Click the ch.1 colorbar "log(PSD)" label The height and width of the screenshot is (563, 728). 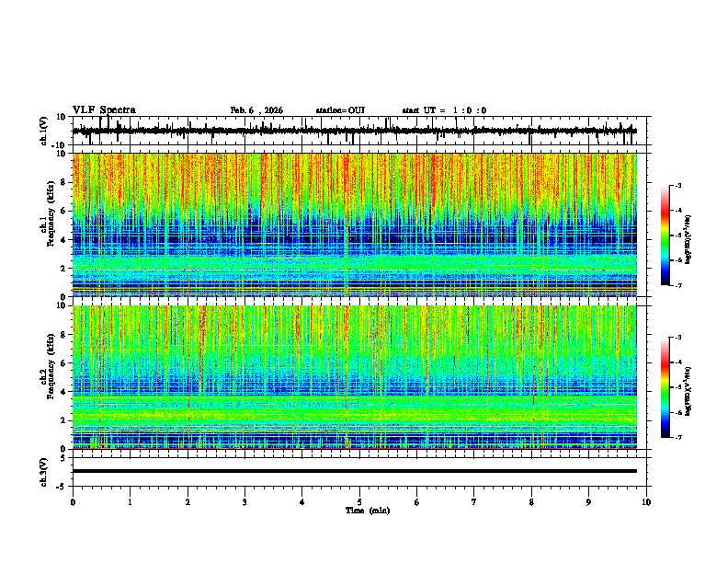point(688,240)
